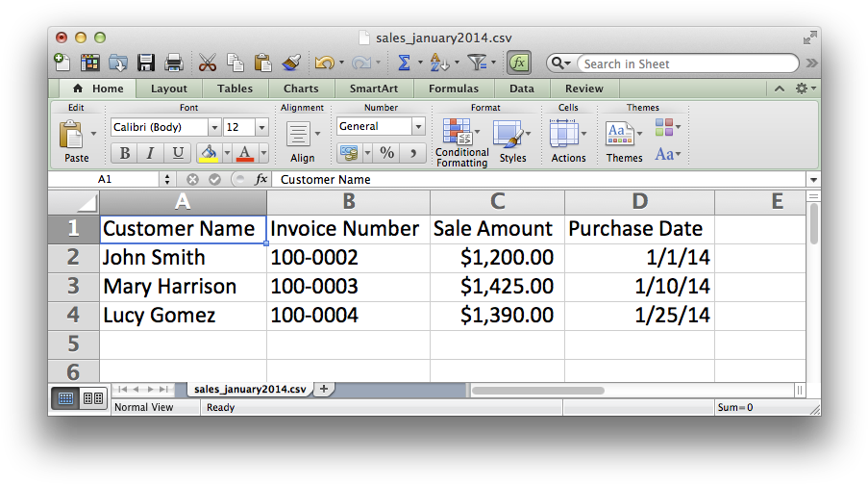This screenshot has height=484, width=868.
Task: Paste from the toolbar clipboard icon
Action: pyautogui.click(x=263, y=63)
